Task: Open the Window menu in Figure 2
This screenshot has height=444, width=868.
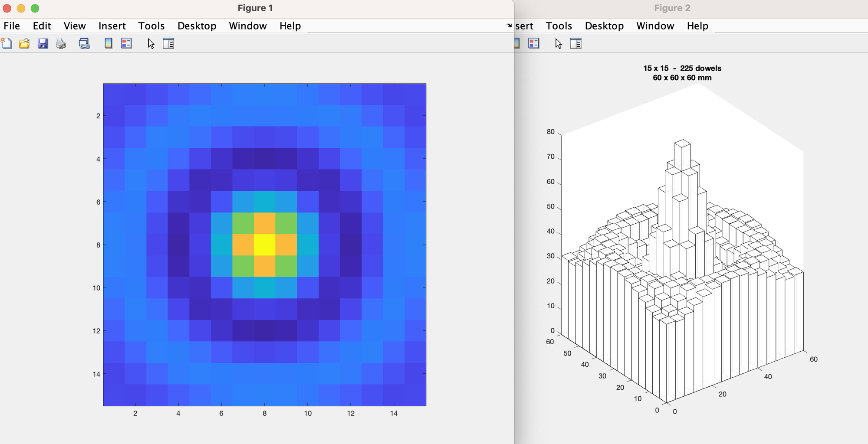Action: 655,26
